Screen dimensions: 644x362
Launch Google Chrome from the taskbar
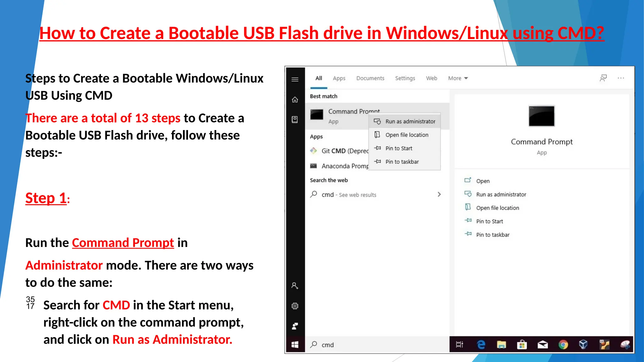(563, 345)
